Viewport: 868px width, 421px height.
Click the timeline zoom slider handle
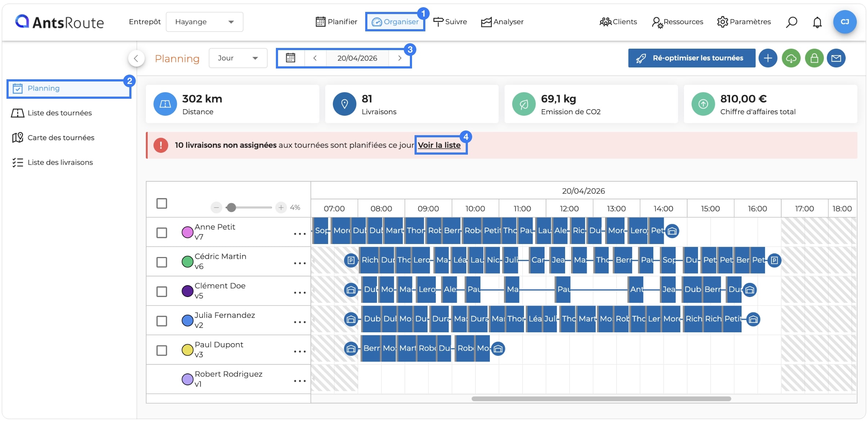[x=231, y=207]
